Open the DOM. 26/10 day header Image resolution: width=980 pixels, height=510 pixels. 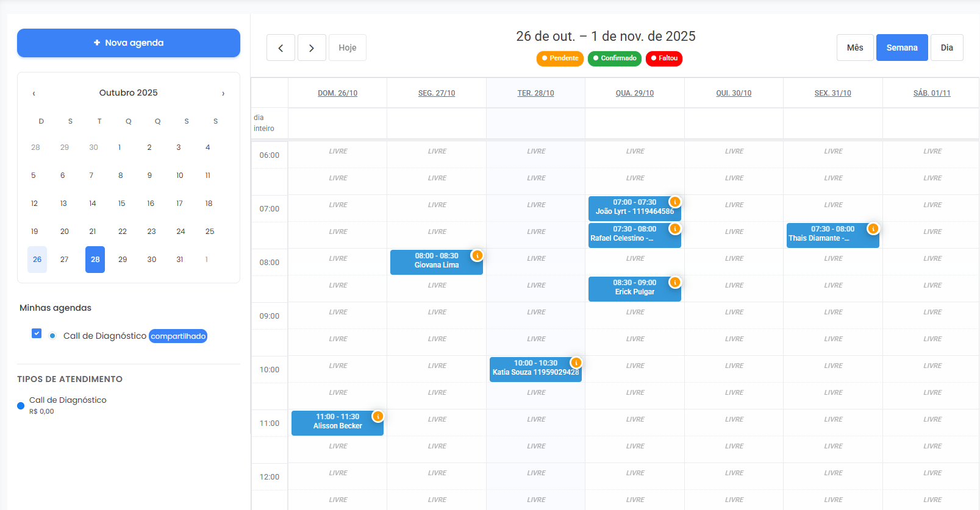(338, 93)
